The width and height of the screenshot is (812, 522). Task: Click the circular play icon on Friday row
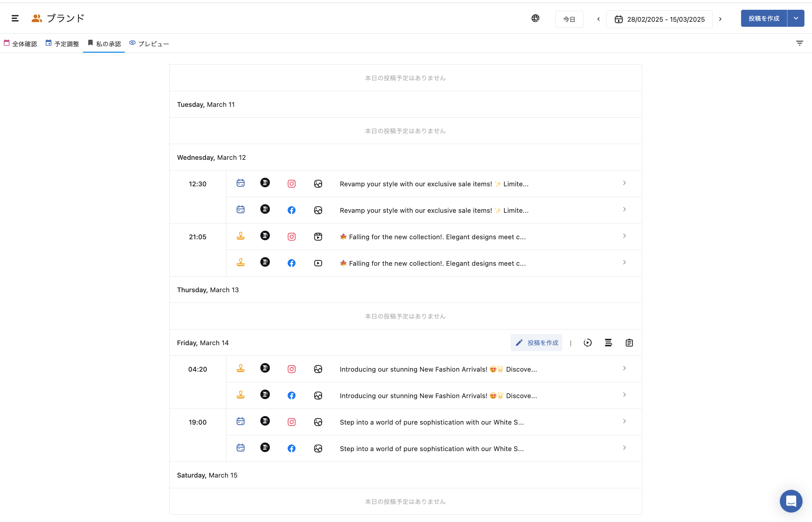pos(588,343)
